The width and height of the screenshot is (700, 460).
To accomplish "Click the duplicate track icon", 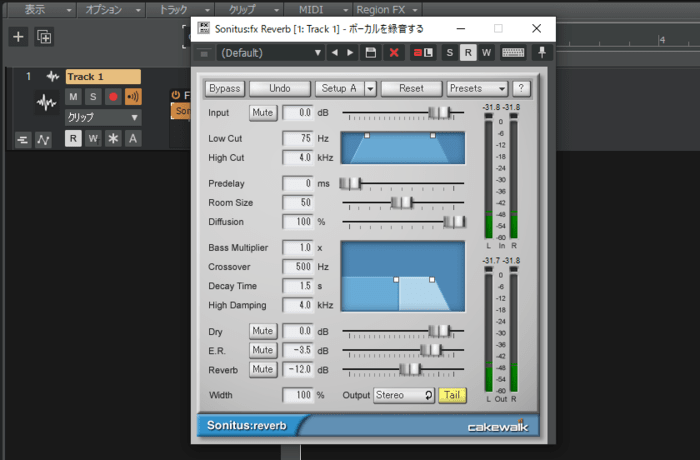I will [x=44, y=37].
